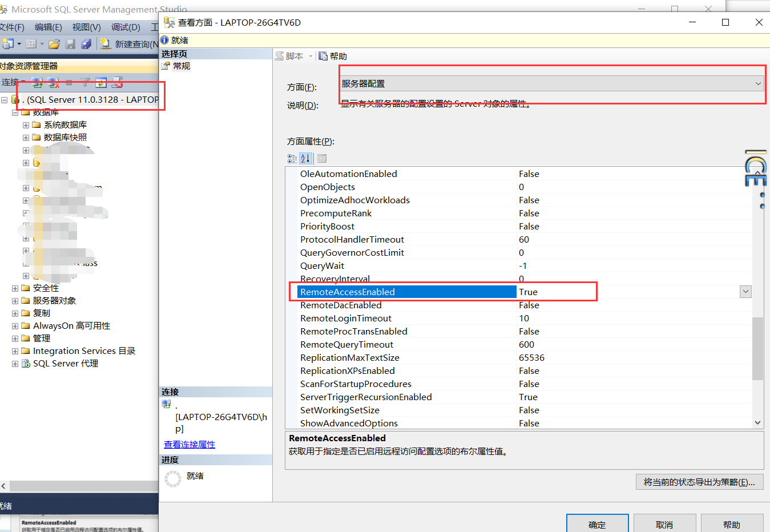Viewport: 770px width, 532px height.
Task: Expand SQL Server 代理 node
Action: (15, 364)
